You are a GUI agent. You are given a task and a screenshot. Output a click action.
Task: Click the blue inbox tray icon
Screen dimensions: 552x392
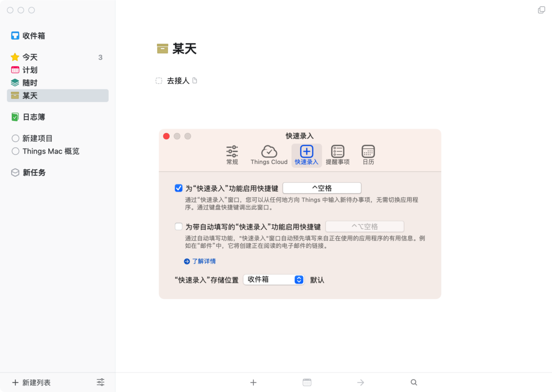coord(15,36)
